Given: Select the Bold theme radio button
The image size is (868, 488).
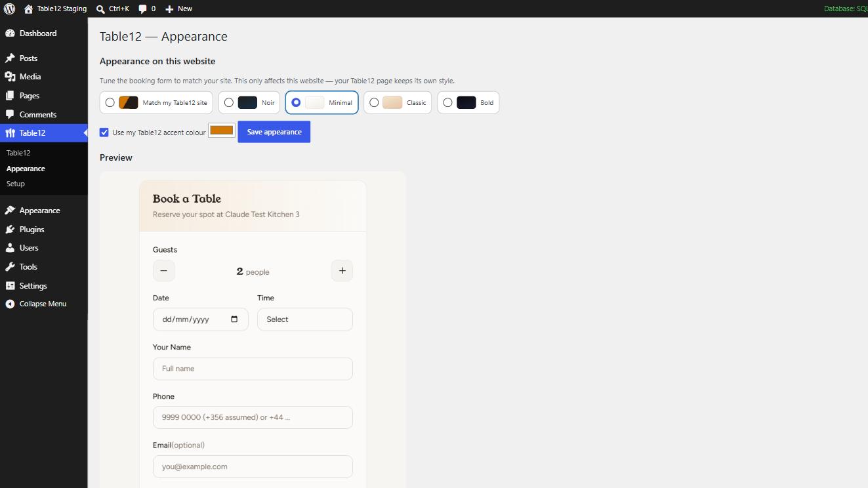Looking at the screenshot, I should (447, 102).
